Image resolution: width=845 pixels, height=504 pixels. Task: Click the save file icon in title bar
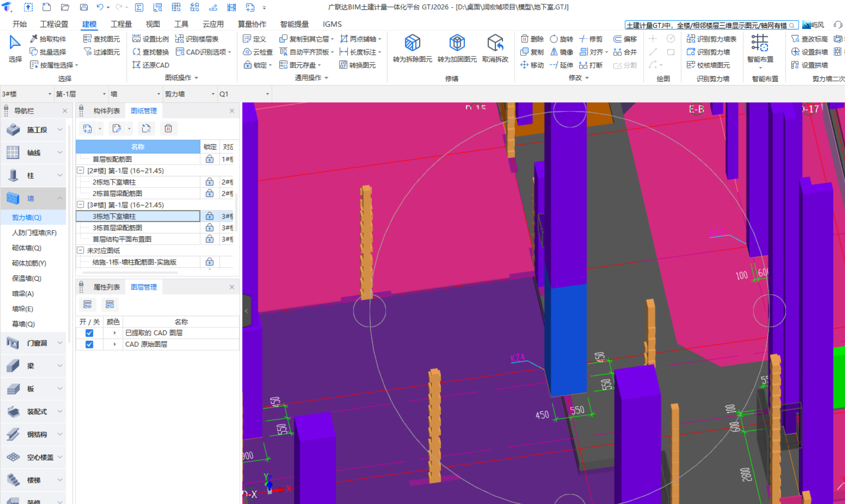point(84,7)
